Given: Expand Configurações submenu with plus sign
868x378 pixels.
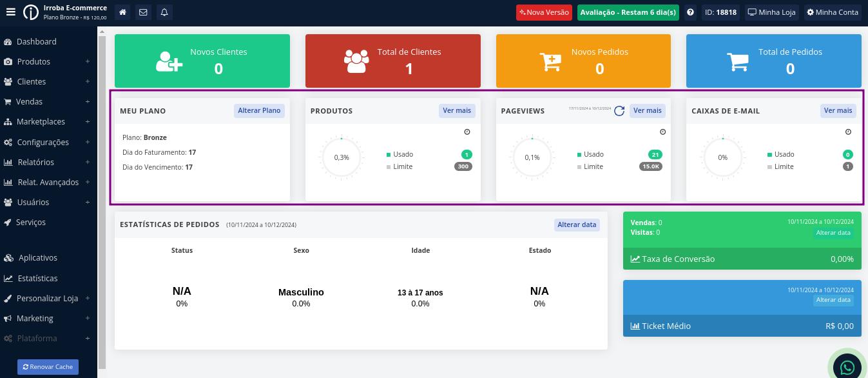Looking at the screenshot, I should pyautogui.click(x=88, y=142).
